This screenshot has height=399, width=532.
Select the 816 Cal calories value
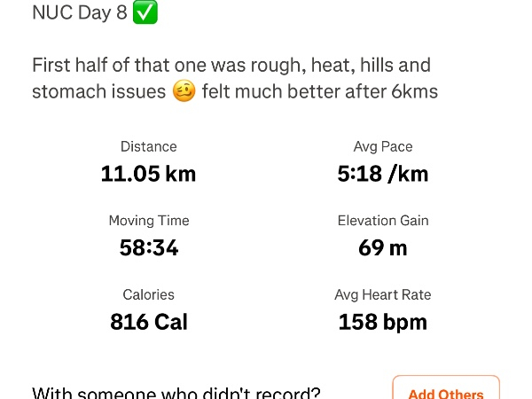[149, 321]
